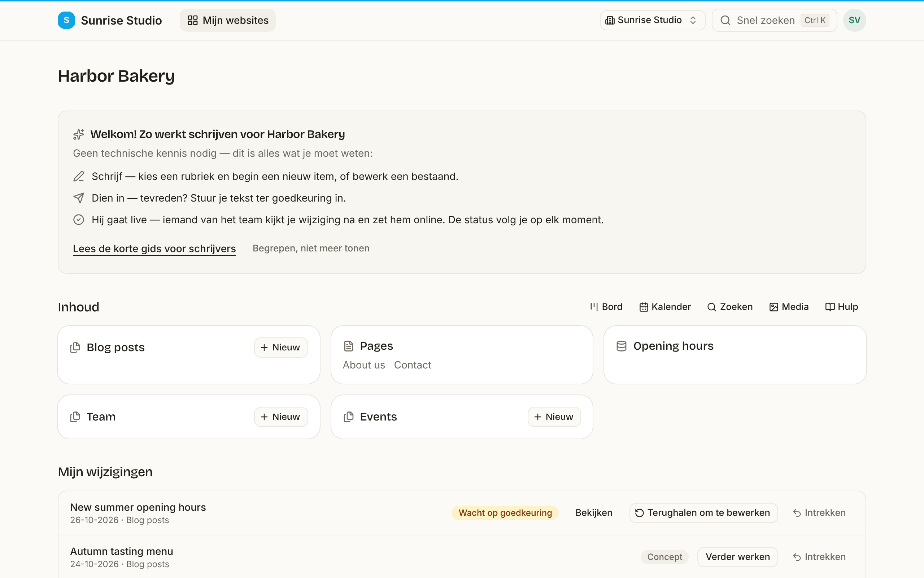Click Intrekken for Autumn tasting menu

tap(819, 557)
